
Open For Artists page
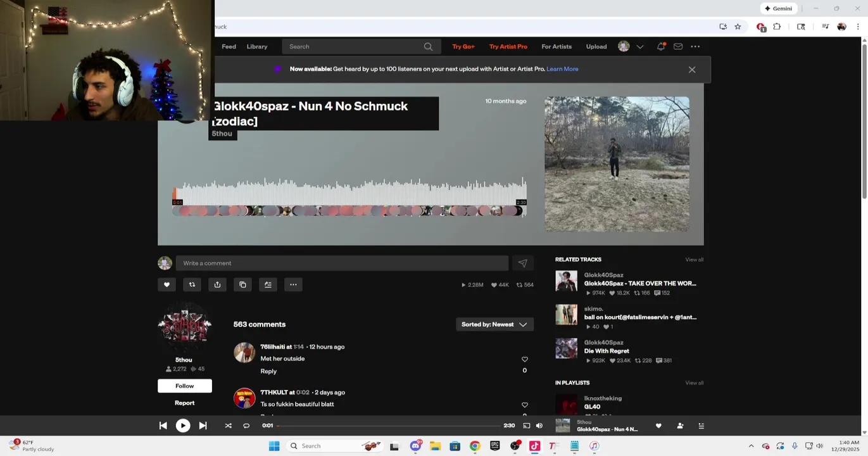(557, 46)
